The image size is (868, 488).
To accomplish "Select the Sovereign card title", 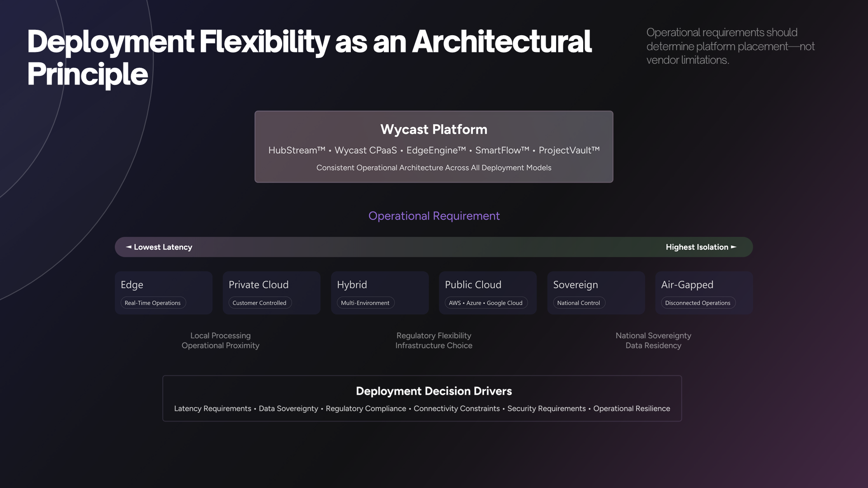I will click(x=576, y=285).
